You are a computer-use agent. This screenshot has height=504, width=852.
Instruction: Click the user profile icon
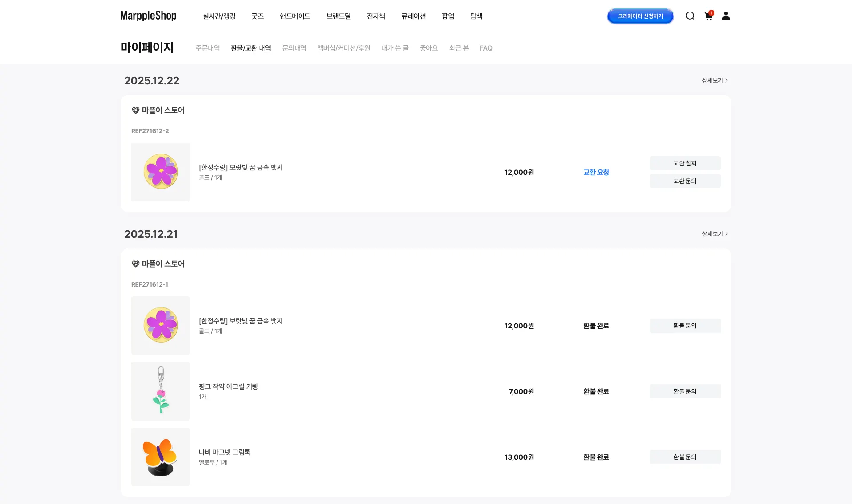pyautogui.click(x=726, y=16)
